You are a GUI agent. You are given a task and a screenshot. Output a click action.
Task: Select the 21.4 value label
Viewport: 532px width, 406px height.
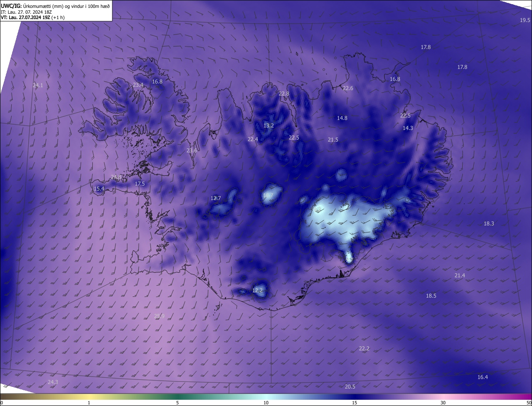460,276
